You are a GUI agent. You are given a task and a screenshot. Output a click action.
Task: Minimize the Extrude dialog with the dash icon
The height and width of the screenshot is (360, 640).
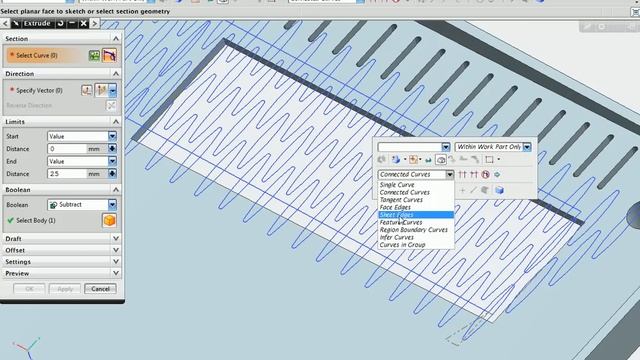[x=72, y=23]
